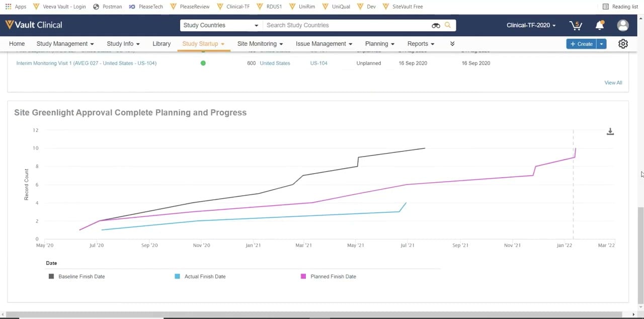Screen dimensions: 644x319
Task: Click the vertical page scrollbar
Action: tap(640, 257)
